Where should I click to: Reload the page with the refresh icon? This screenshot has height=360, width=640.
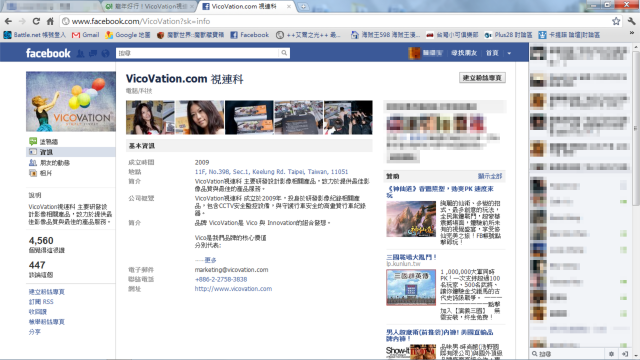[36, 21]
